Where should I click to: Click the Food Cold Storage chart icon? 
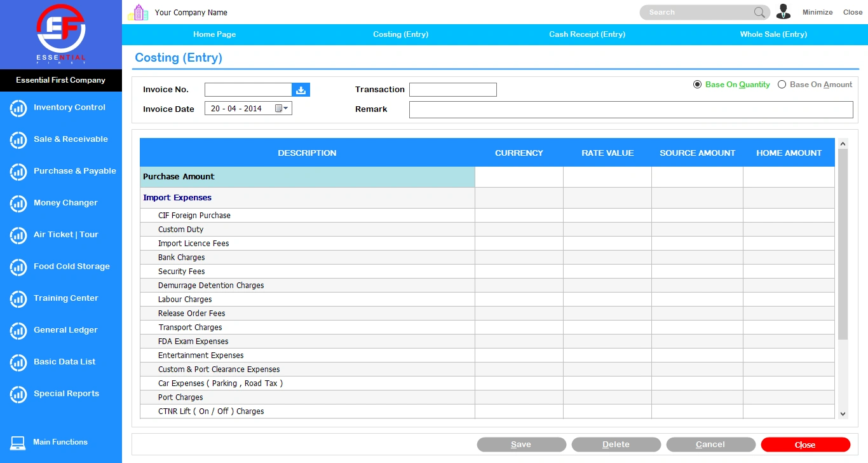18,267
